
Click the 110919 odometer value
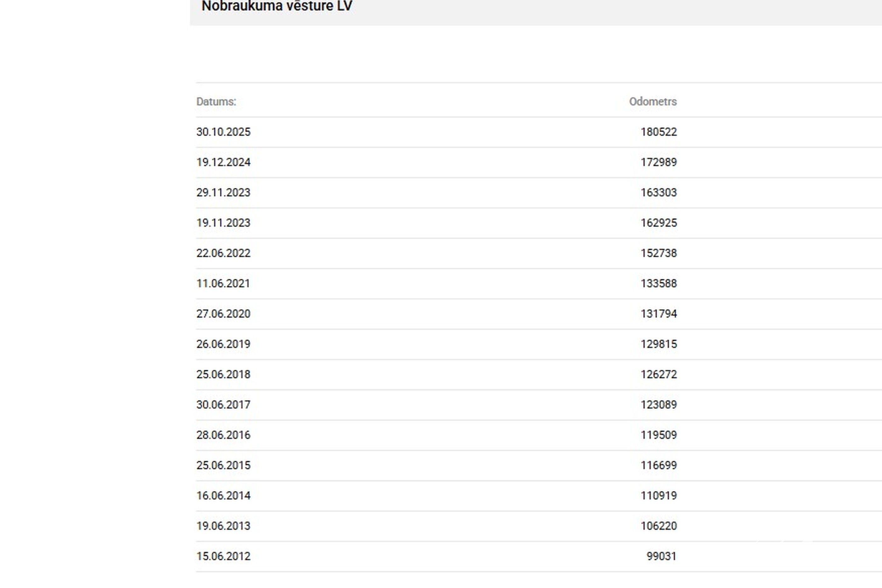(x=658, y=496)
